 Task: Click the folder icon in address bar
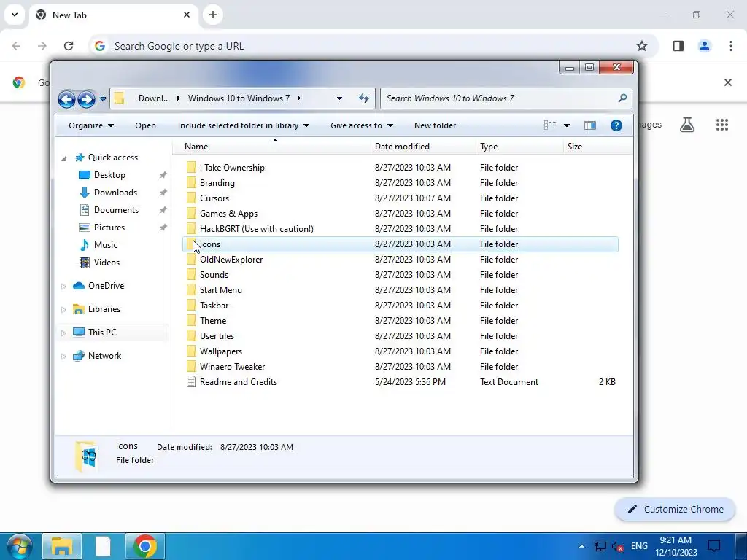[119, 98]
